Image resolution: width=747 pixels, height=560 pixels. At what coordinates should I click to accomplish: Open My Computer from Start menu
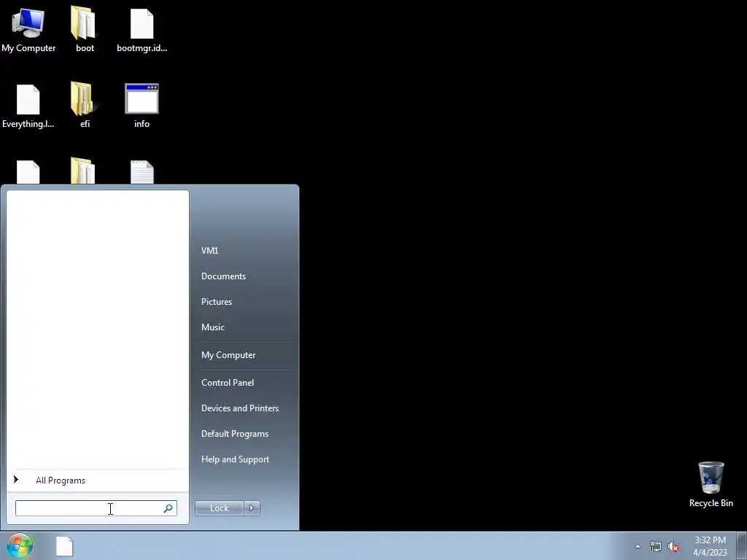[x=228, y=355]
